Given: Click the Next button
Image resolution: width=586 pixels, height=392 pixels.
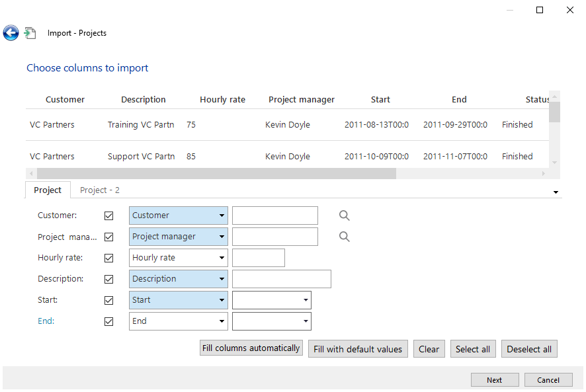Looking at the screenshot, I should [494, 380].
